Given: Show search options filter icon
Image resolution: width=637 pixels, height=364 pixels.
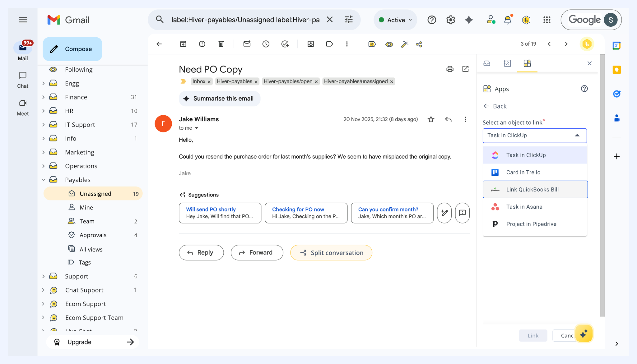Looking at the screenshot, I should [349, 20].
